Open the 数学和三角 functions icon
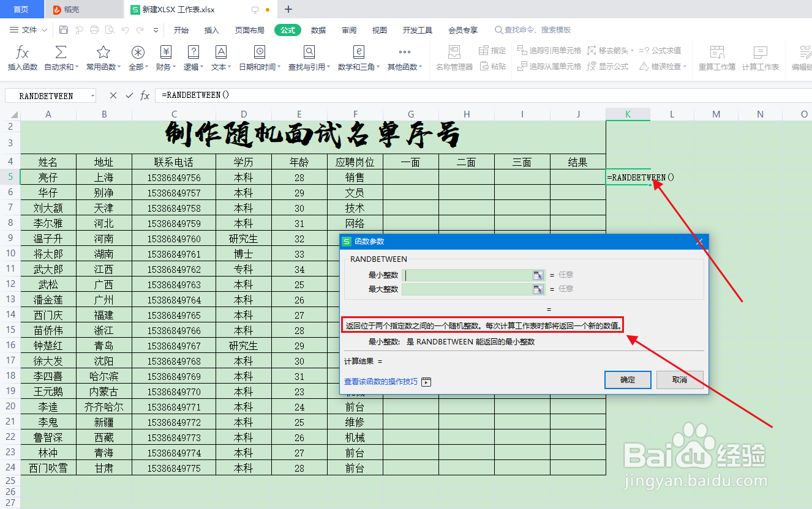 click(x=359, y=53)
